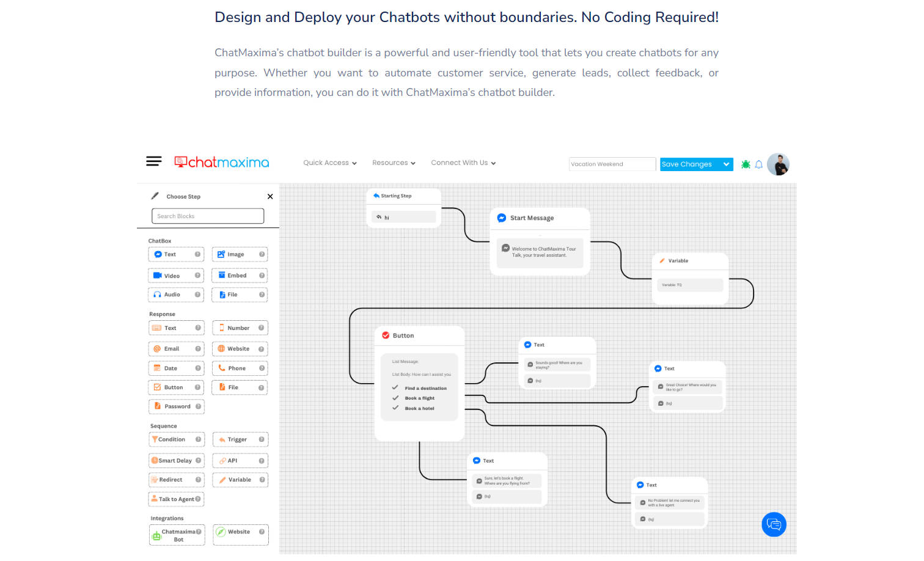Screen dimensions: 924x561
Task: Select Text node 'Sure, let's book a flight'
Action: (507, 480)
